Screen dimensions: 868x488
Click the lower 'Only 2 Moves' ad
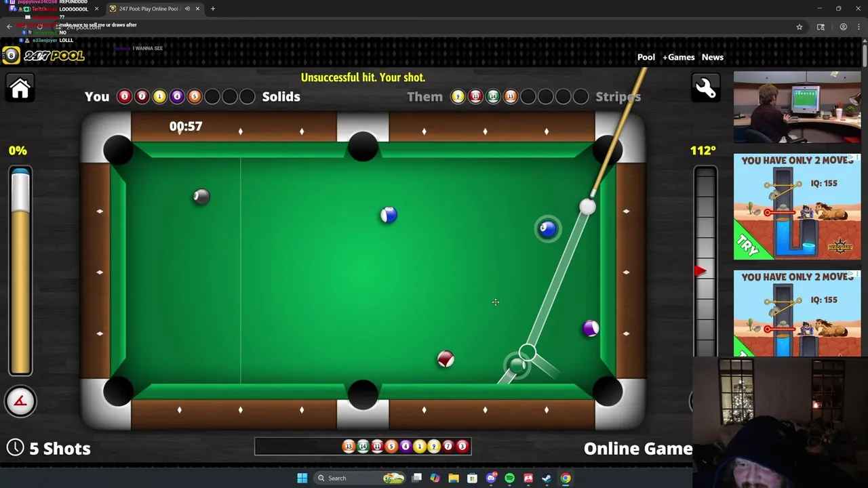click(797, 313)
